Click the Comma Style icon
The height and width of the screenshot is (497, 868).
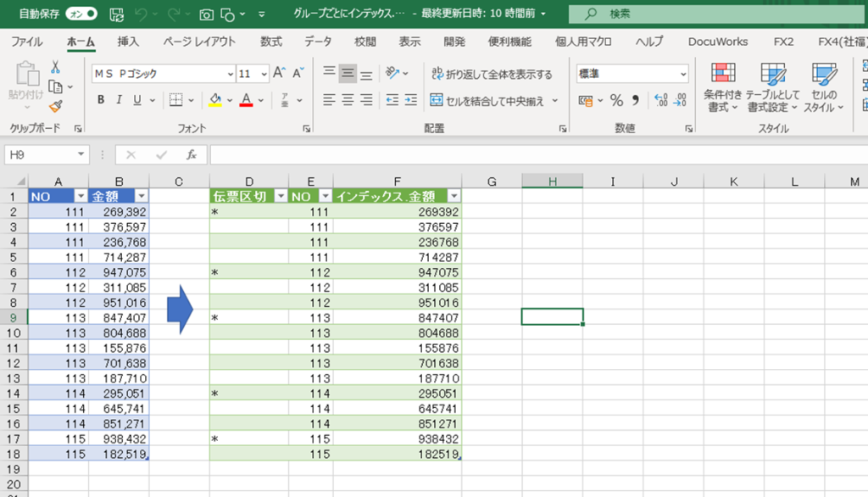click(636, 100)
